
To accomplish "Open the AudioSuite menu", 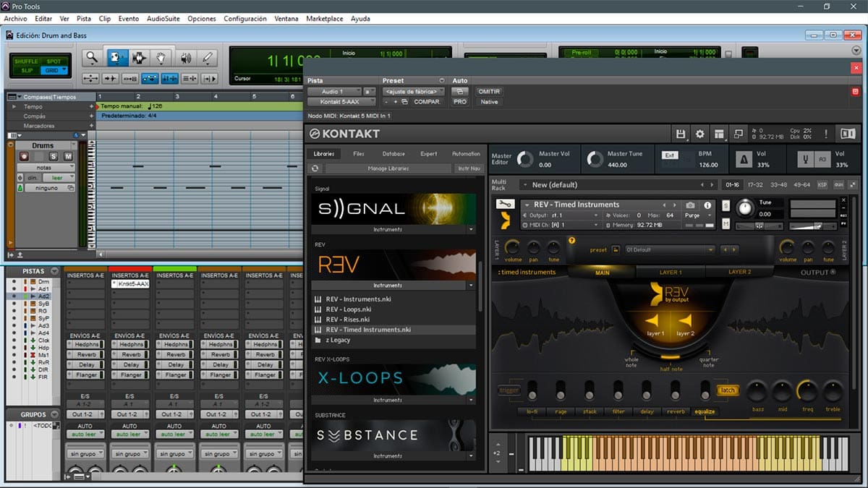I will click(163, 18).
